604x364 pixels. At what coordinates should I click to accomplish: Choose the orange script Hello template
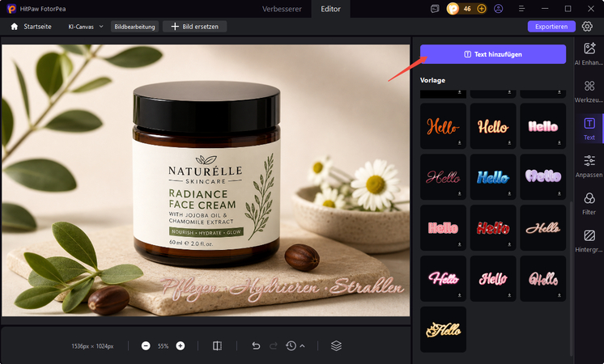(443, 126)
